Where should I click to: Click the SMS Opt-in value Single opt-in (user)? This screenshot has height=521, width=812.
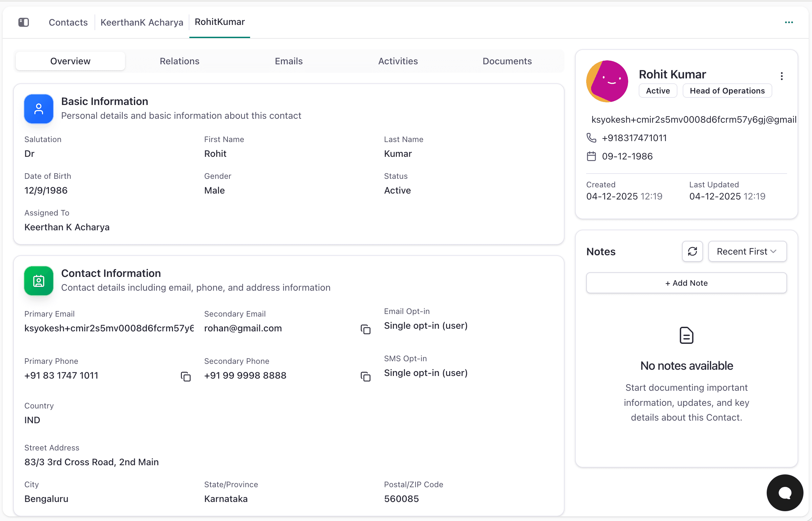(x=425, y=373)
